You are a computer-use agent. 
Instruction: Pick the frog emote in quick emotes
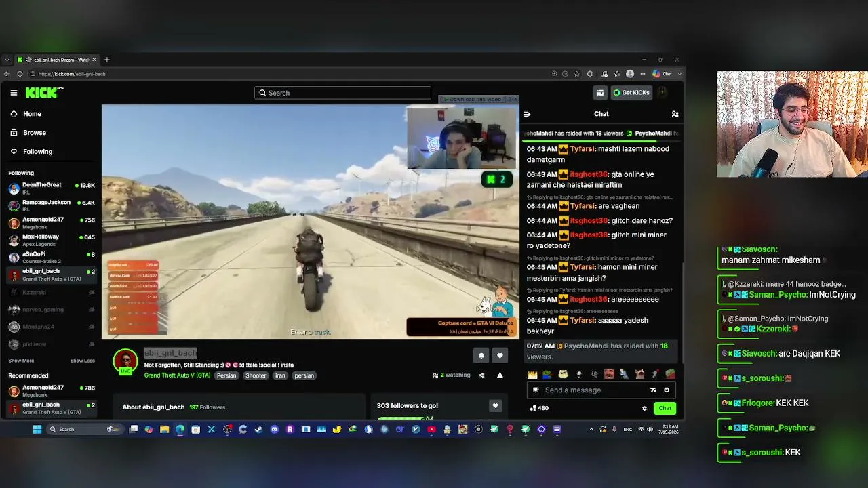(x=547, y=374)
